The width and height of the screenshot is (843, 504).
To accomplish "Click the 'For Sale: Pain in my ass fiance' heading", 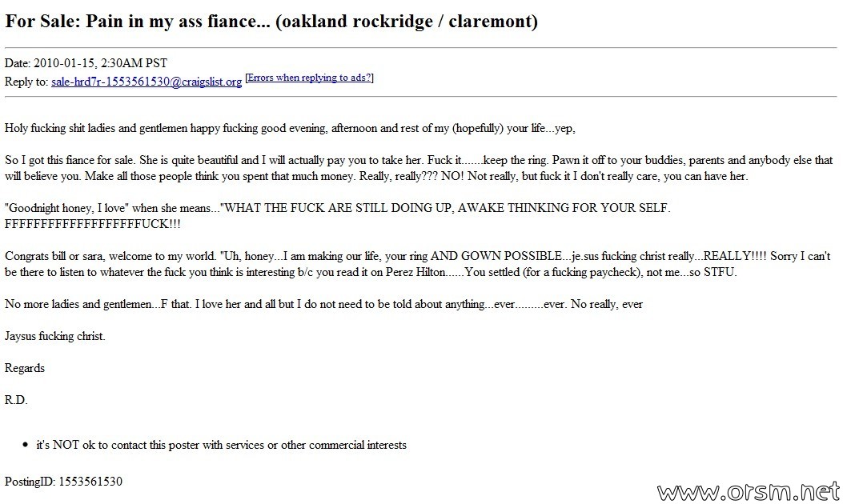I will 138,22.
